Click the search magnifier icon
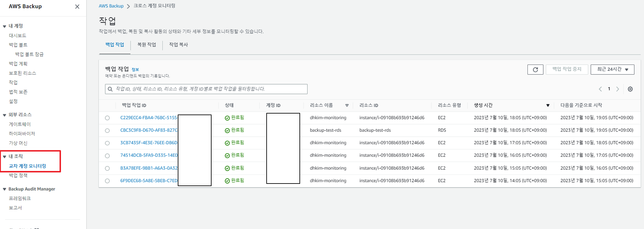 tap(110, 89)
